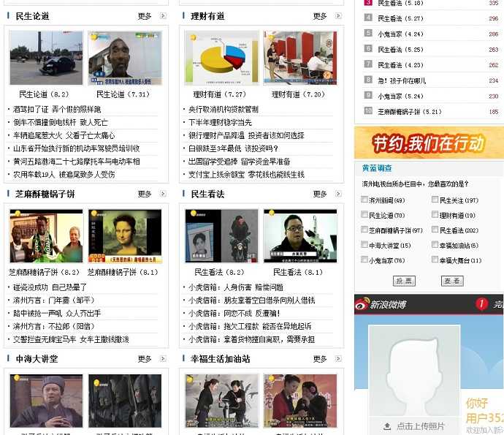Open 更多 link in the 民生看法 section

pyautogui.click(x=320, y=194)
